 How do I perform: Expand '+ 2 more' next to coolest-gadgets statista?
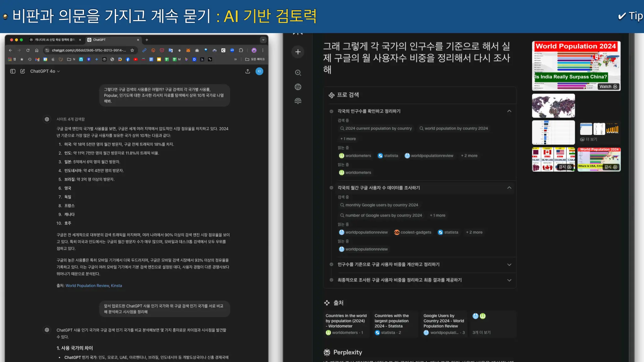[474, 232]
